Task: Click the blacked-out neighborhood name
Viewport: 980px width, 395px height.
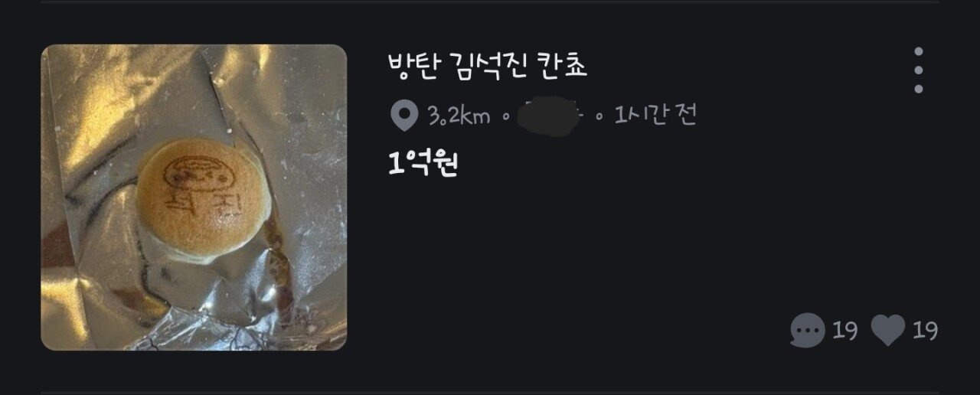Action: point(550,117)
